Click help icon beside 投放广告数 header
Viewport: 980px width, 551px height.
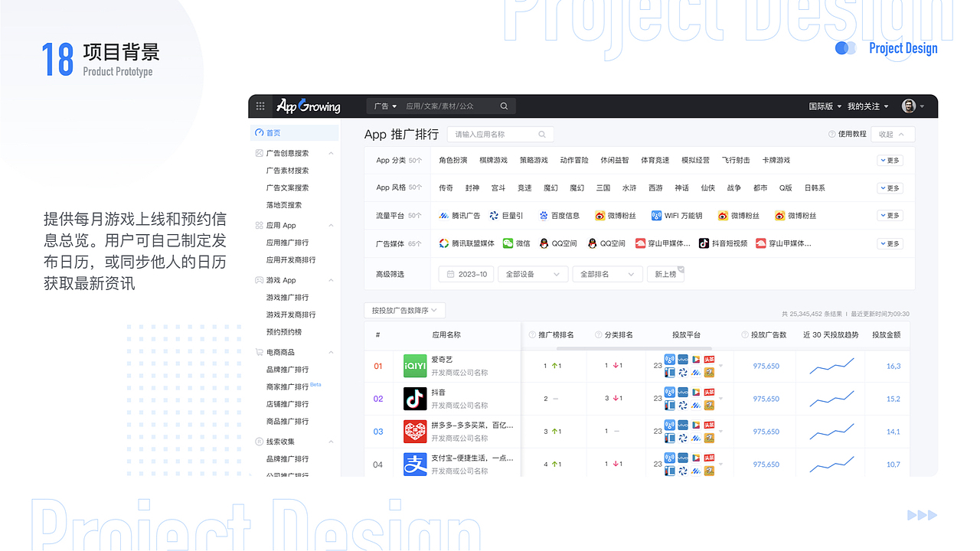(745, 335)
